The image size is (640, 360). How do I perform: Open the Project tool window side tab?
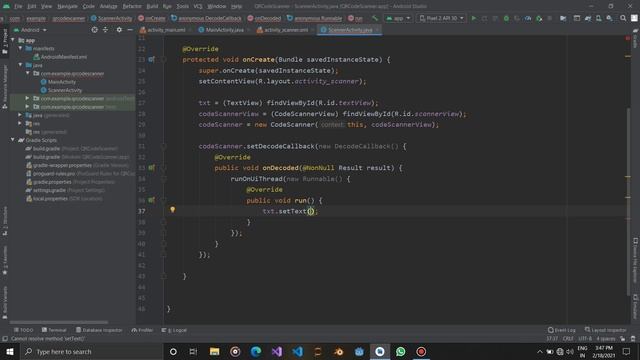(x=5, y=42)
